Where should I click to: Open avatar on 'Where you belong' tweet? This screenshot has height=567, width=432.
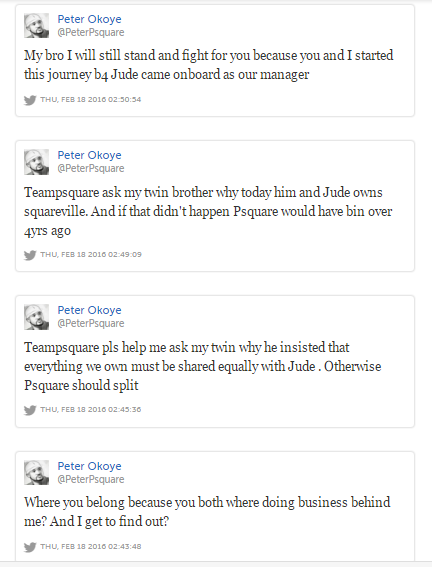[x=37, y=472]
